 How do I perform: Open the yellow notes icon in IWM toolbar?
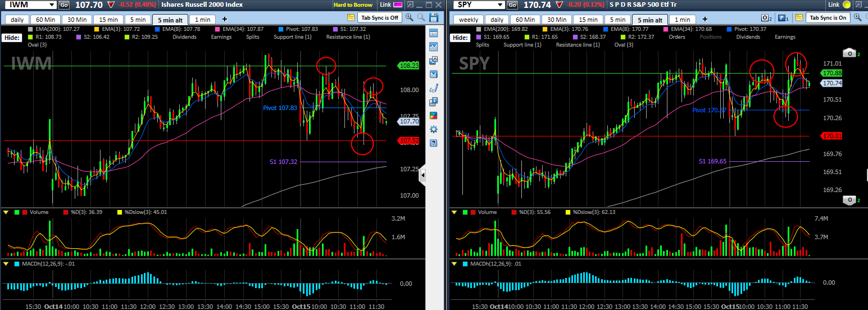[351, 18]
